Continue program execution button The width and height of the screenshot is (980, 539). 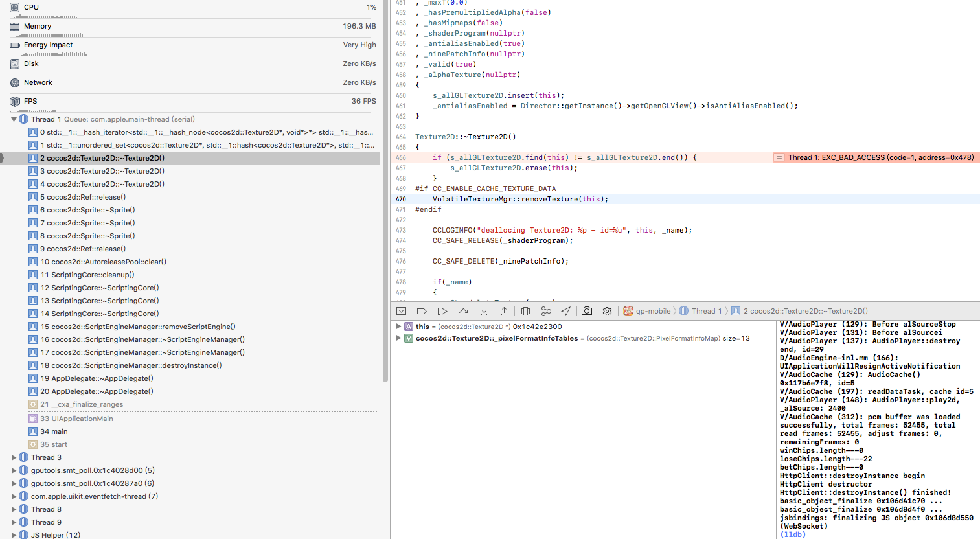click(442, 311)
